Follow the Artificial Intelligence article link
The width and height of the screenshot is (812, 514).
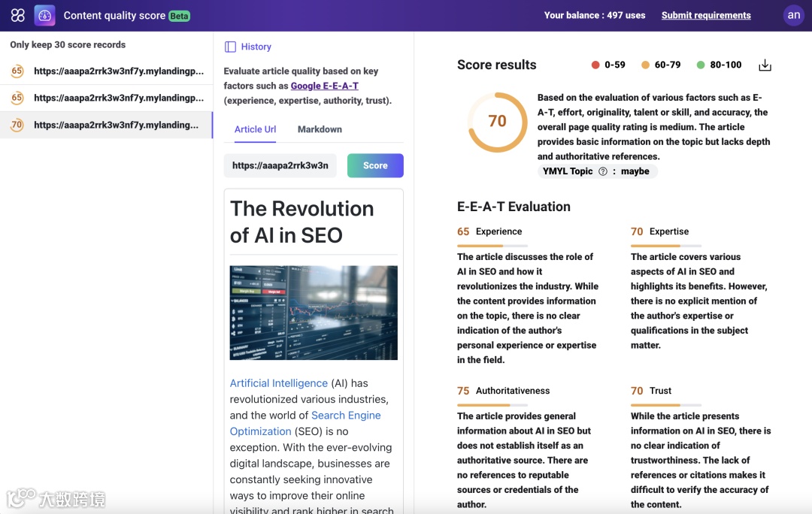point(279,383)
